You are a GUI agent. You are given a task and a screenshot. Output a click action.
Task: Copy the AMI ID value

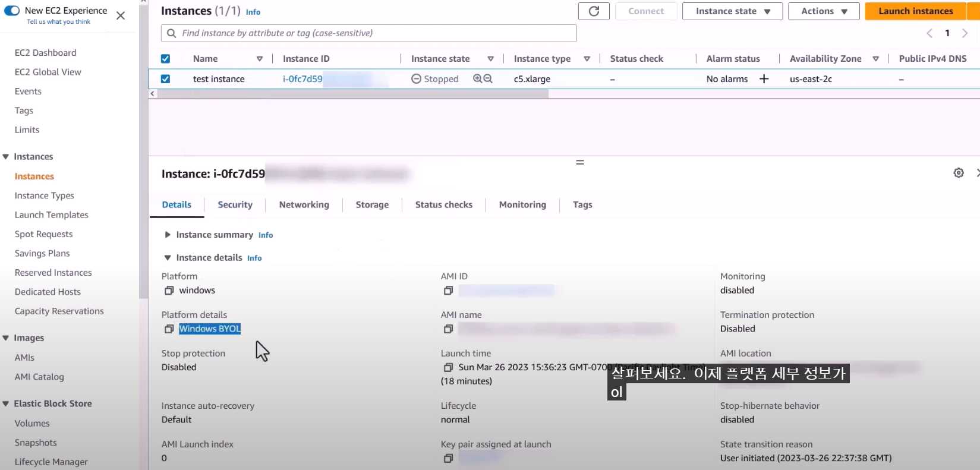[x=449, y=291]
